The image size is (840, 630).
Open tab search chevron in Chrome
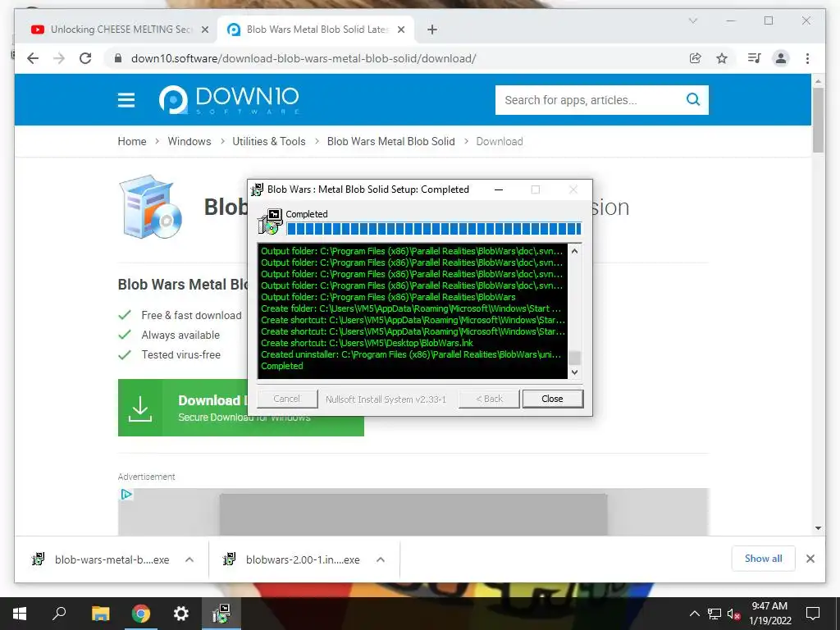[692, 21]
